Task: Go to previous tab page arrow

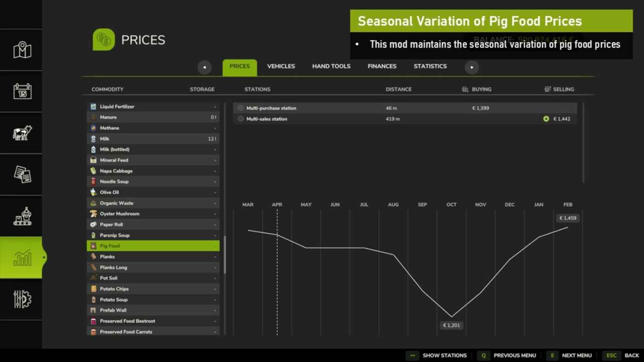Action: point(204,67)
